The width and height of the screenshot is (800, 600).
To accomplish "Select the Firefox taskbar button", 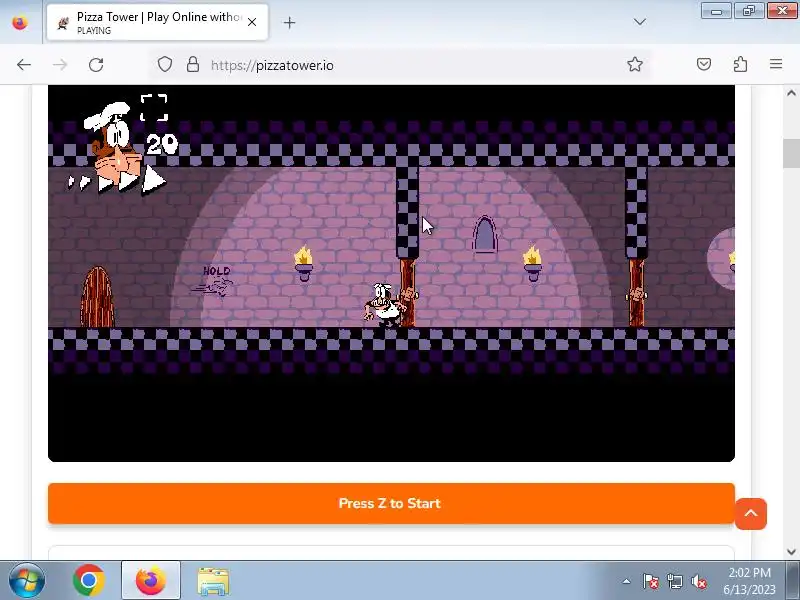I will (151, 581).
